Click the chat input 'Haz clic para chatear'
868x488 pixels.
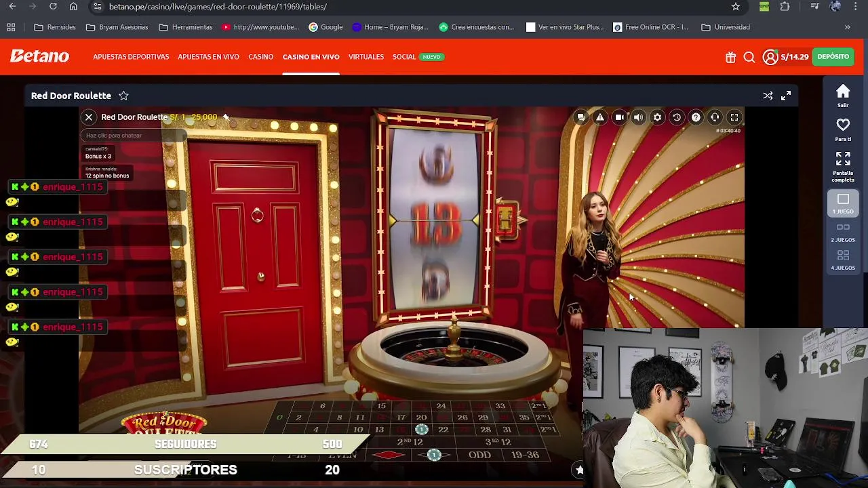[134, 136]
